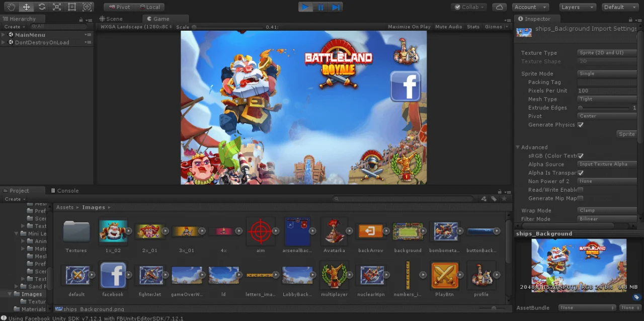
Task: Select the Scale tool
Action: [x=57, y=7]
